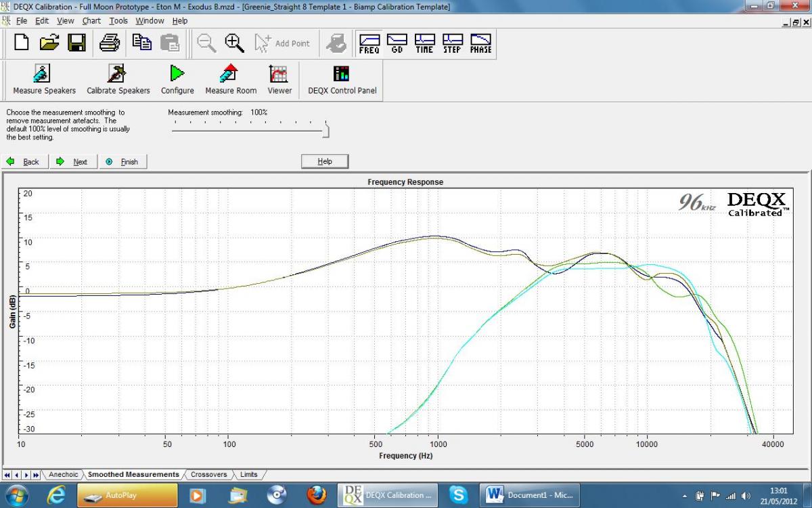Open the Edit menu
The height and width of the screenshot is (508, 812).
[42, 21]
